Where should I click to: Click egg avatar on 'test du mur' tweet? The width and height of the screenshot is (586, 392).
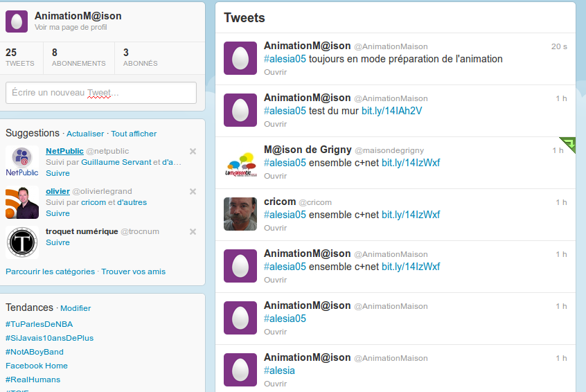coord(240,110)
